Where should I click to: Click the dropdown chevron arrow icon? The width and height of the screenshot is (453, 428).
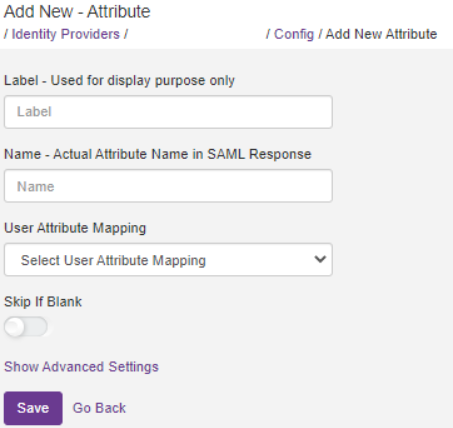(320, 259)
